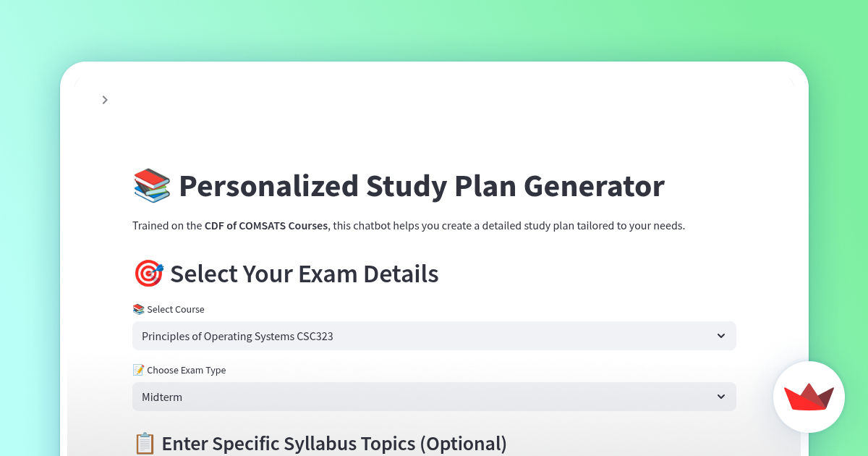Click the Streamlit crown logo badge
Screen dimensions: 868x456
pos(809,397)
